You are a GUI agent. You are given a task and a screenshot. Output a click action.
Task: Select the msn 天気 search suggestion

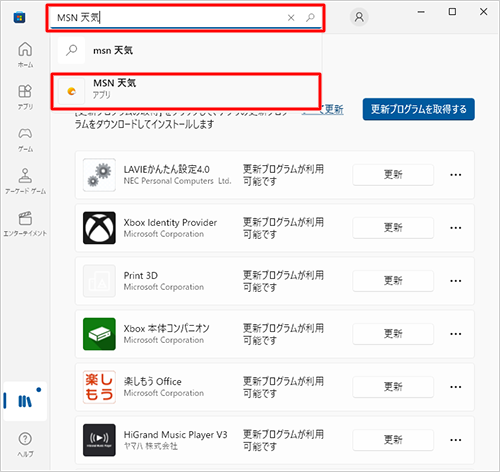(x=186, y=50)
